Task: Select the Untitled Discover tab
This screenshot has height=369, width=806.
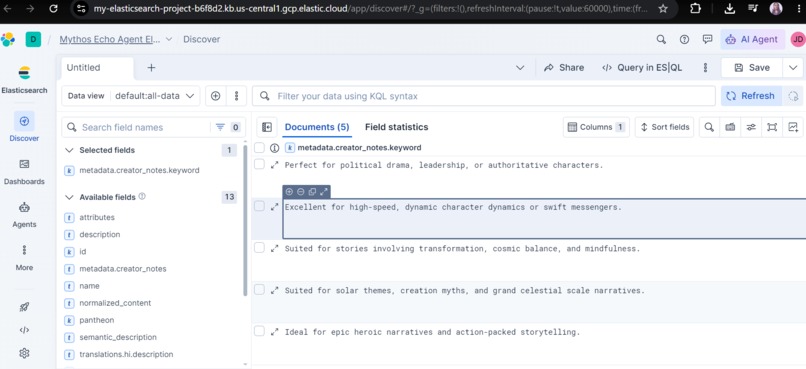Action: tap(97, 68)
